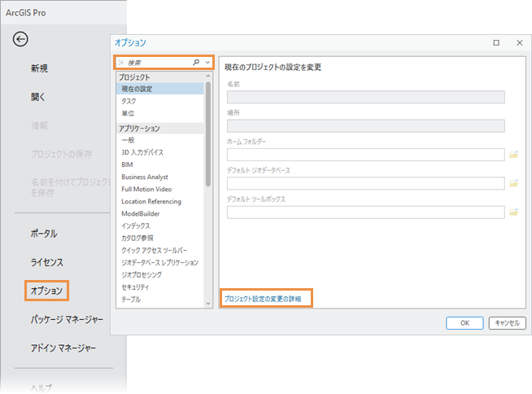Click the ホーム フォルダー input field

(x=366, y=155)
